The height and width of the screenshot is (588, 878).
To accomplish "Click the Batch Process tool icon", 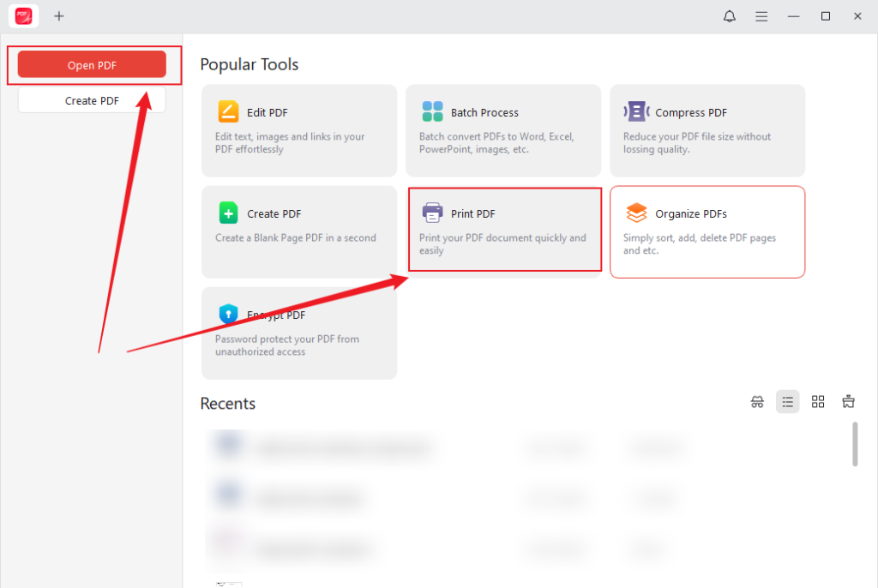I will pyautogui.click(x=432, y=112).
